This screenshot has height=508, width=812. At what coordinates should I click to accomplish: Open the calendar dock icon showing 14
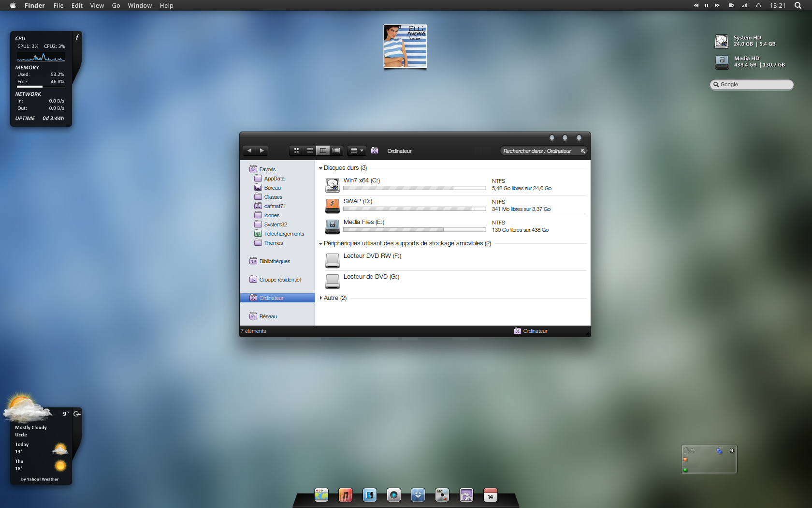pos(491,495)
